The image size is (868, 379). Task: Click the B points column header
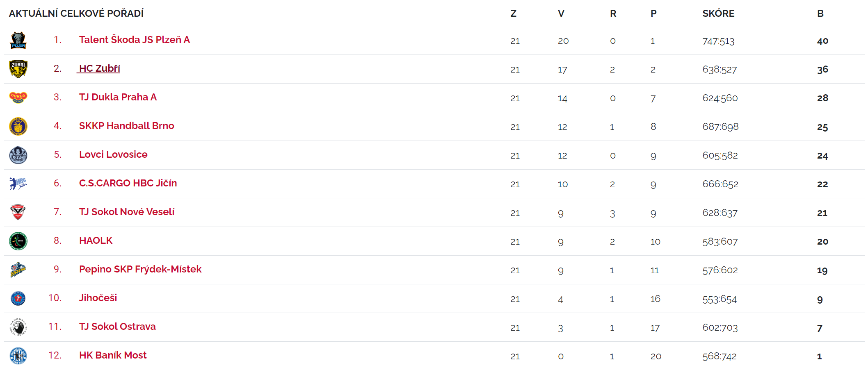tap(820, 14)
